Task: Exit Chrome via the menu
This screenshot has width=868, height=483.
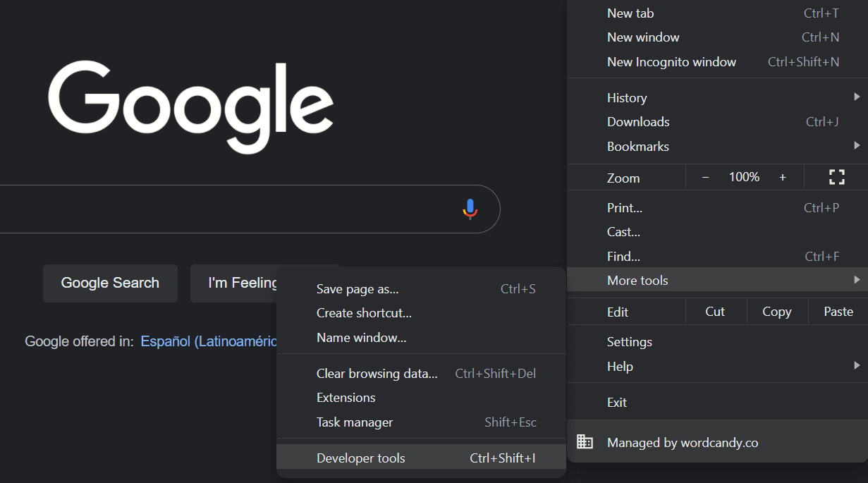Action: (616, 402)
